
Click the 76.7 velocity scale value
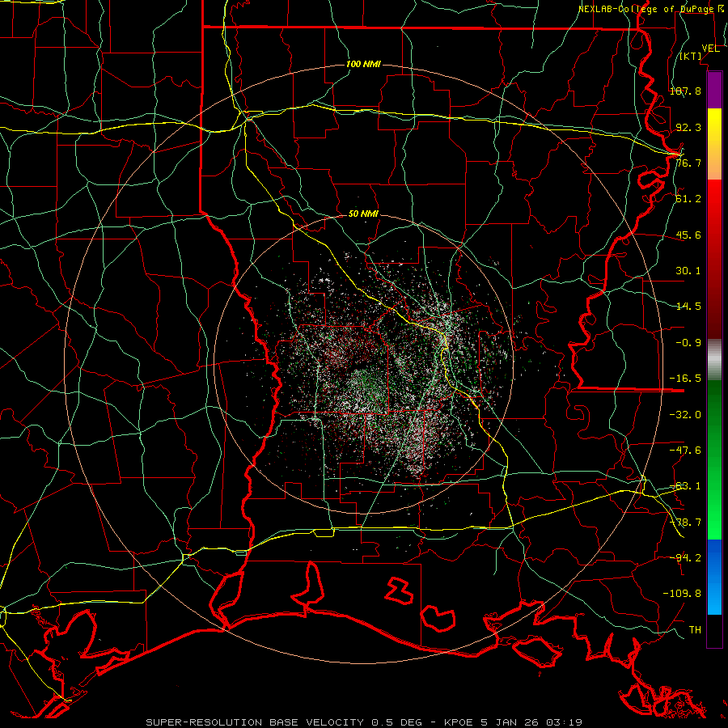[688, 163]
